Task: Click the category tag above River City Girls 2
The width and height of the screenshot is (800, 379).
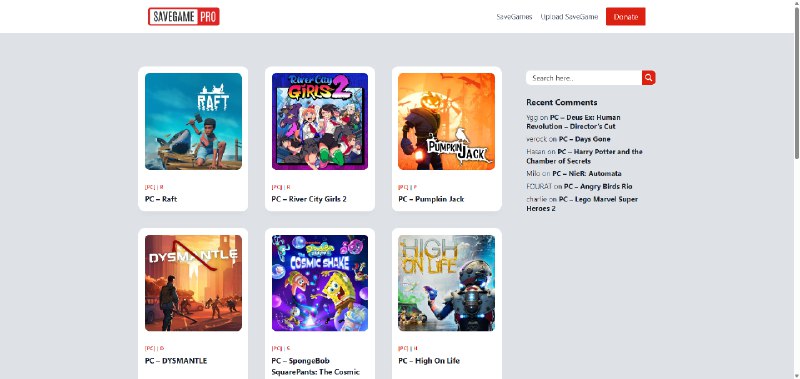Action: pyautogui.click(x=281, y=187)
